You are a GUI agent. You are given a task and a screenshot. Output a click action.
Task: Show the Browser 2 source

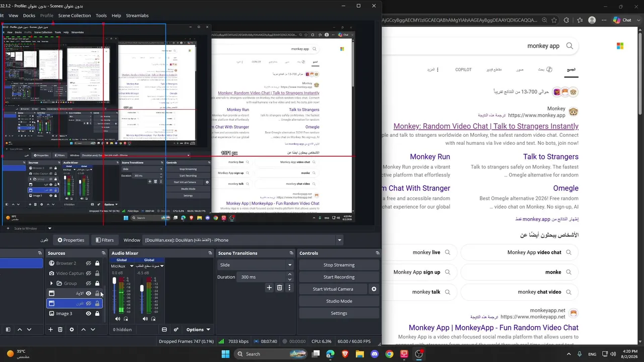point(89,263)
